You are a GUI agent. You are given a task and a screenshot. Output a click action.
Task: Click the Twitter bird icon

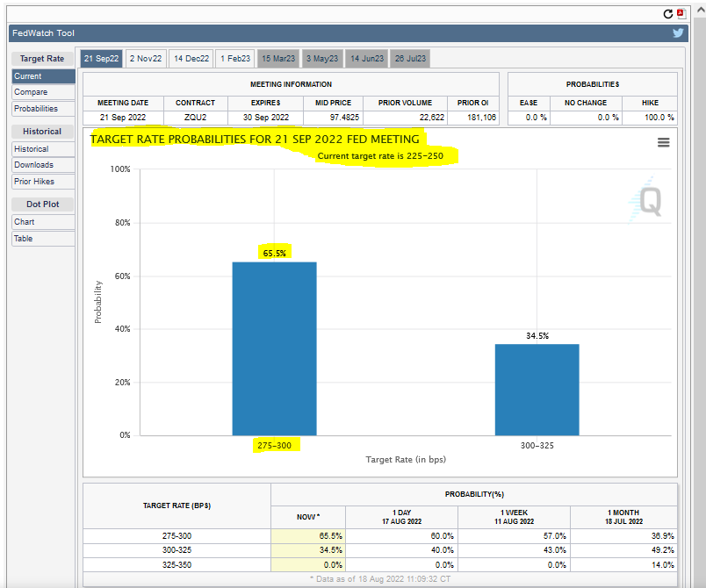(678, 32)
